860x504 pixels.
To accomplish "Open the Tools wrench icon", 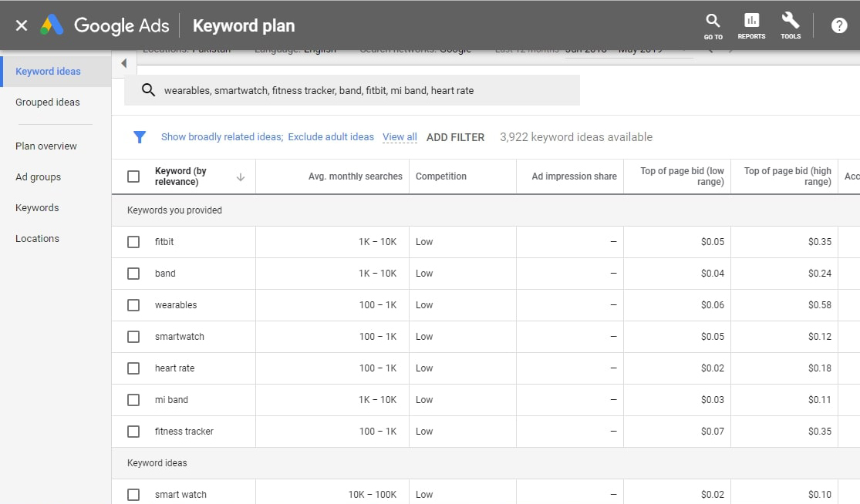I will tap(791, 25).
